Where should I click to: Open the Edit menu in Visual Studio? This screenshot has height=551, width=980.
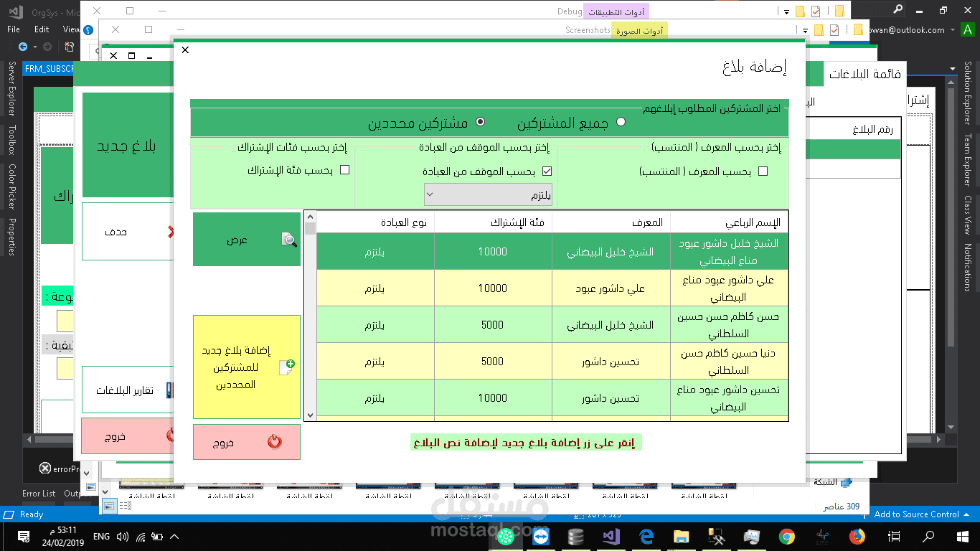tap(42, 29)
